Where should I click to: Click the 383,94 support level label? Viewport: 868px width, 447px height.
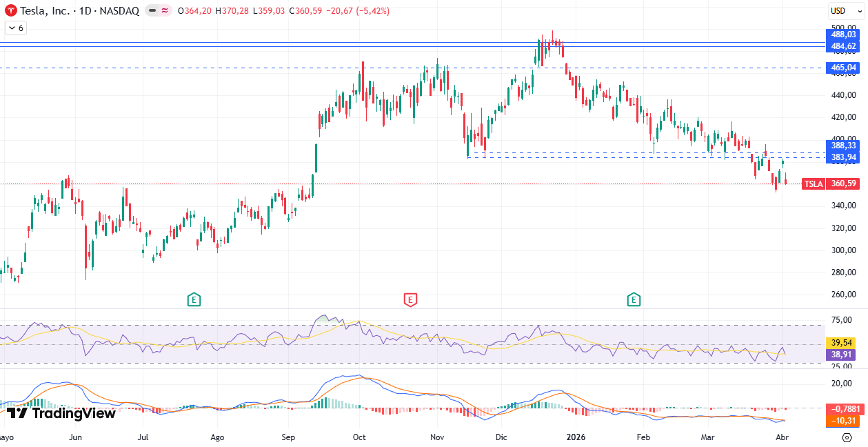click(842, 157)
